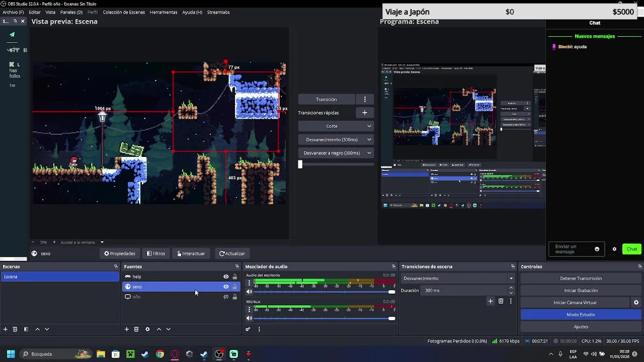
Task: Move the source up in the Fuentes toolbar
Action: 159,329
